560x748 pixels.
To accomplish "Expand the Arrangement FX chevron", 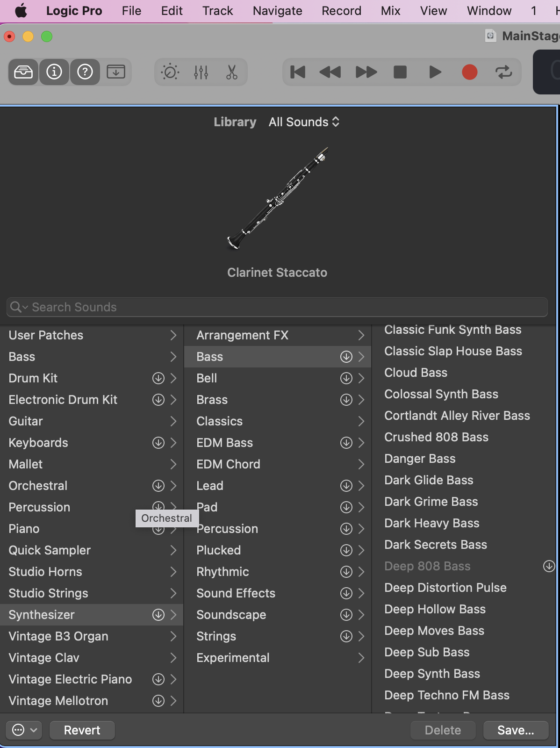I will point(361,335).
